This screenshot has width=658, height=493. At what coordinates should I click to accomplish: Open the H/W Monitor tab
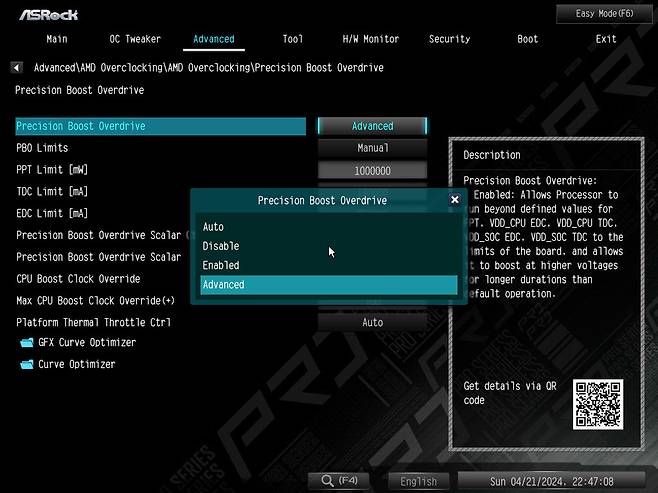pos(371,39)
